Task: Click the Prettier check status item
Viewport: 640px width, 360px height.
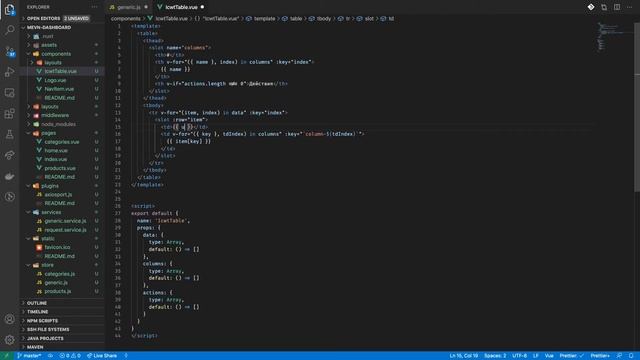Action: 571,356
